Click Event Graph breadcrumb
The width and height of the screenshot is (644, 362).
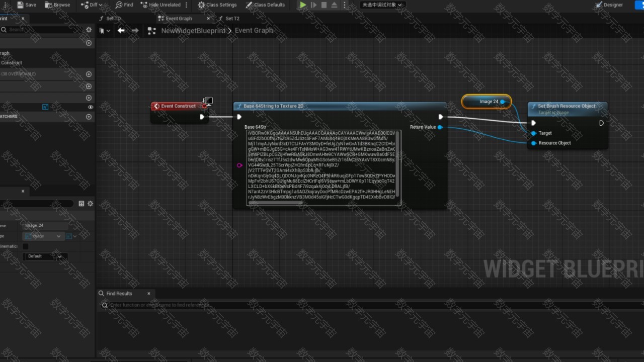[254, 31]
